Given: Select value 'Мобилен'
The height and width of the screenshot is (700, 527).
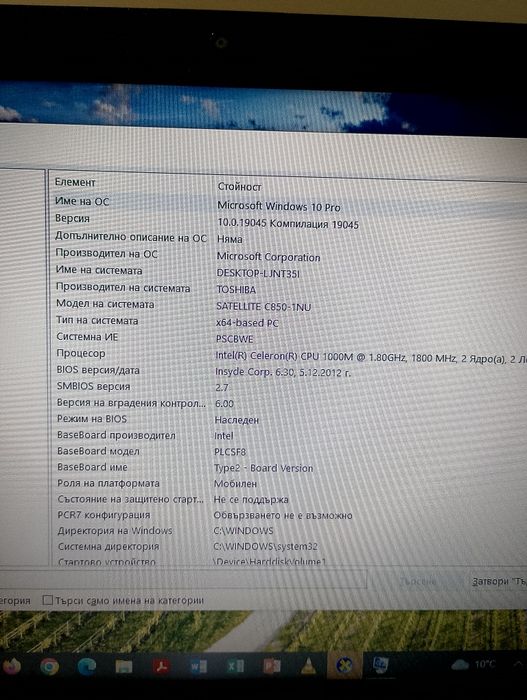Looking at the screenshot, I should coord(235,484).
